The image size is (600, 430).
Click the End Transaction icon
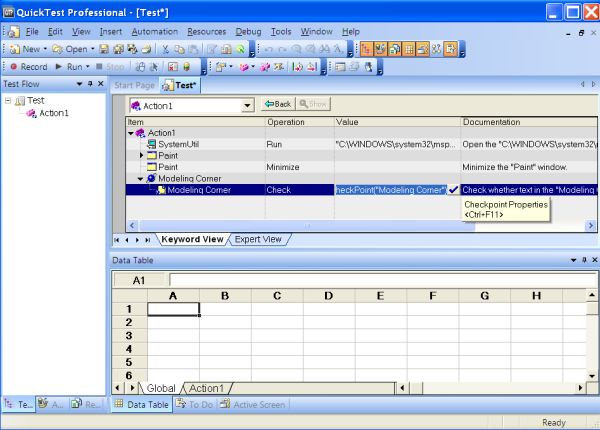tap(312, 67)
